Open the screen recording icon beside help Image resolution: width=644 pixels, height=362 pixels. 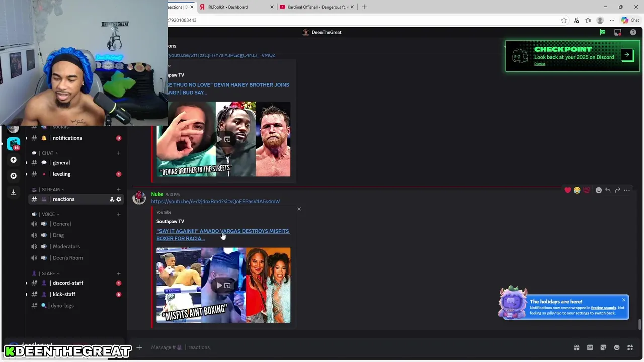(618, 32)
